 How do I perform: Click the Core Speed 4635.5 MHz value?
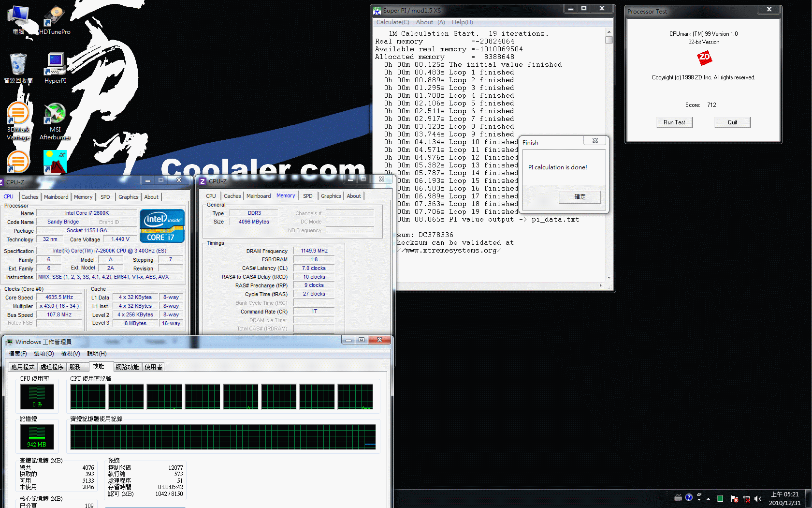click(59, 298)
